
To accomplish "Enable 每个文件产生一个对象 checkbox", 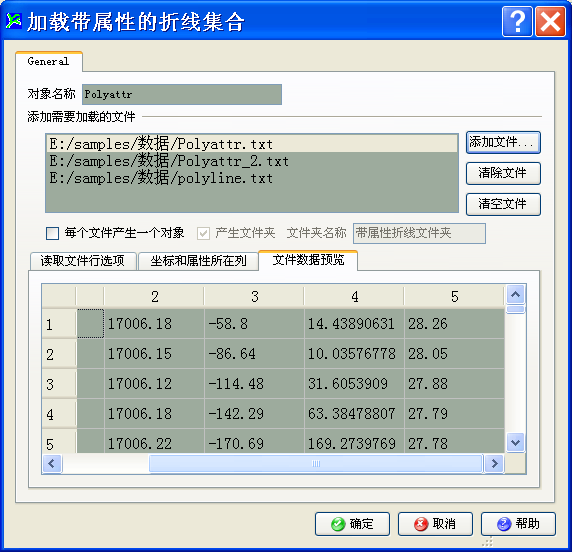I will tap(53, 233).
